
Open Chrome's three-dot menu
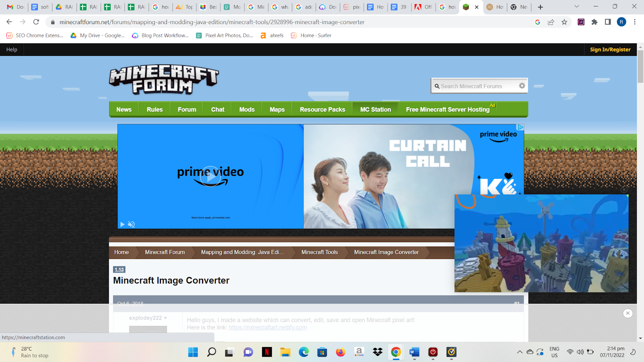coord(635,22)
